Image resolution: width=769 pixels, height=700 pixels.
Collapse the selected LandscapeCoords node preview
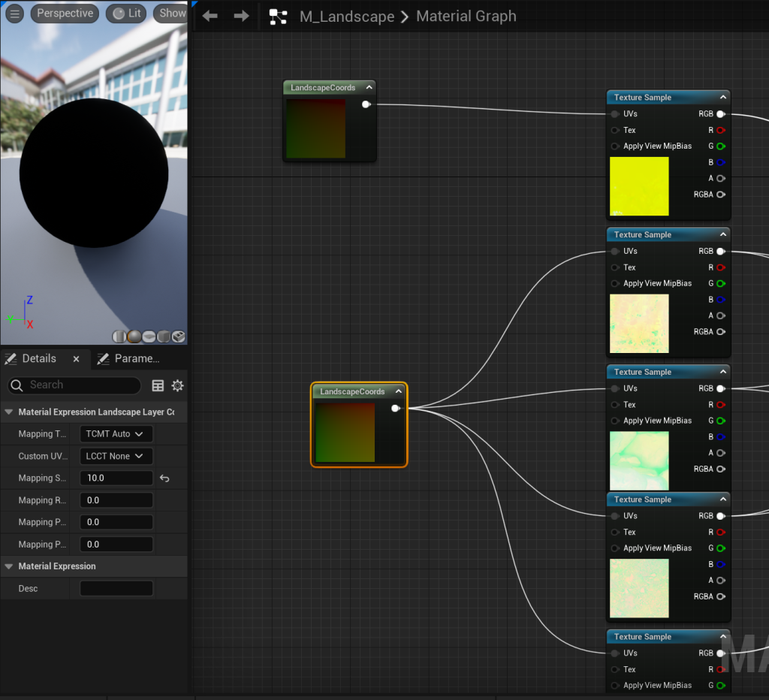coord(398,391)
